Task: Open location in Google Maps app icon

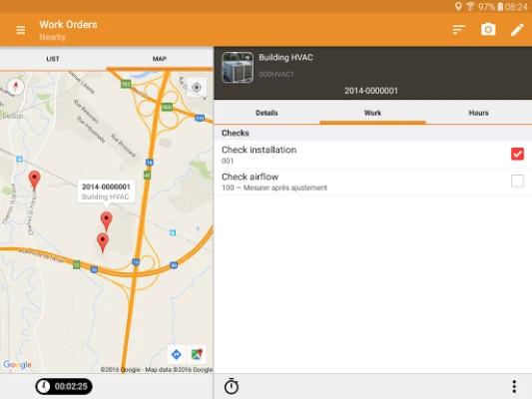Action: tap(197, 354)
